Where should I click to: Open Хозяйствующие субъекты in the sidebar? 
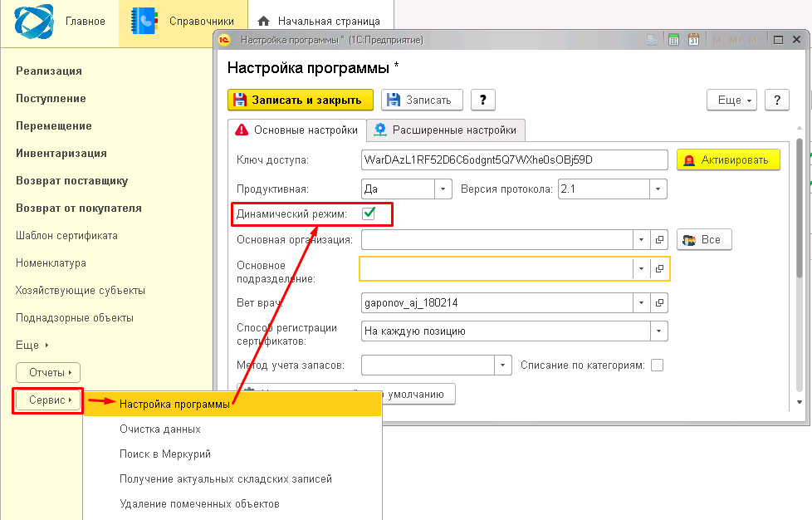point(81,291)
